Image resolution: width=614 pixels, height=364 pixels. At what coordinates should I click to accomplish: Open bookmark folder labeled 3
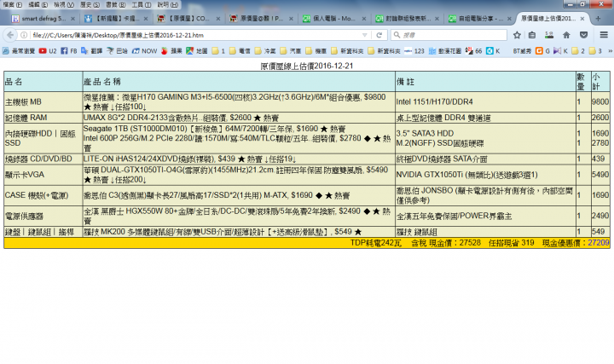coord(595,51)
